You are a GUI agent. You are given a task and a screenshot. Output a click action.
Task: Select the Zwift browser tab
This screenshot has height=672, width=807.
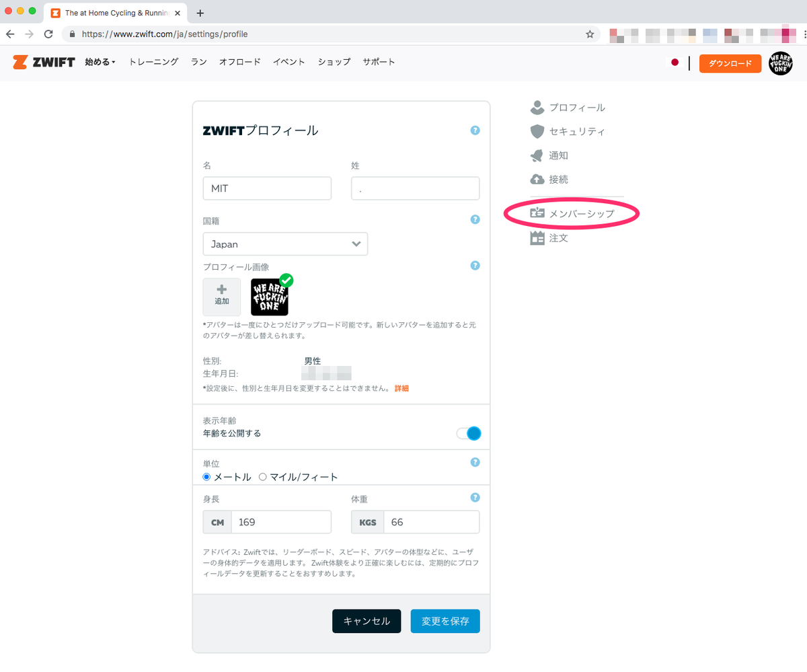(116, 13)
